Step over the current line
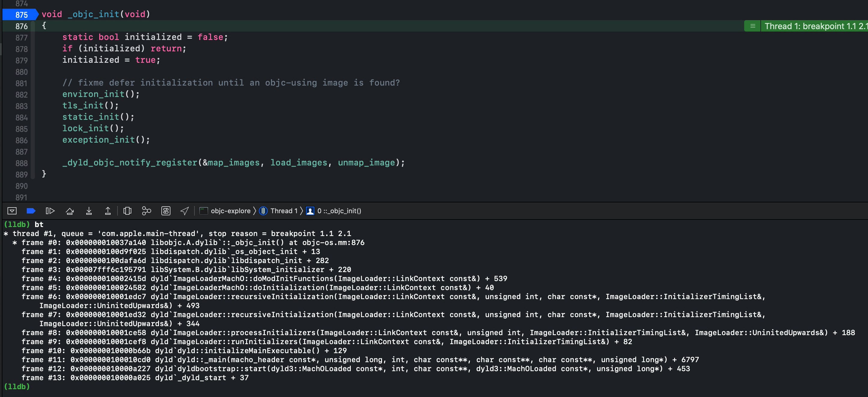 coord(70,211)
